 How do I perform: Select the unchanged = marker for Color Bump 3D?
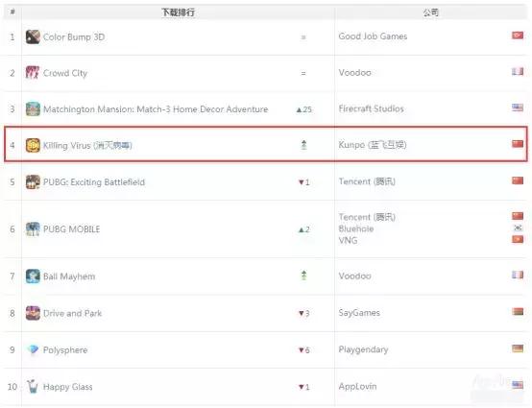click(x=303, y=37)
